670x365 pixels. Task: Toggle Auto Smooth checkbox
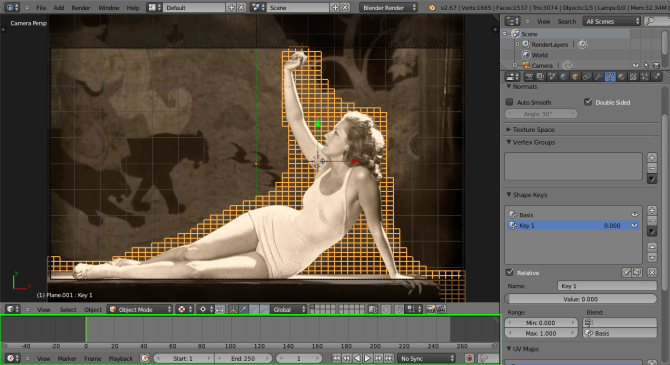(x=509, y=102)
